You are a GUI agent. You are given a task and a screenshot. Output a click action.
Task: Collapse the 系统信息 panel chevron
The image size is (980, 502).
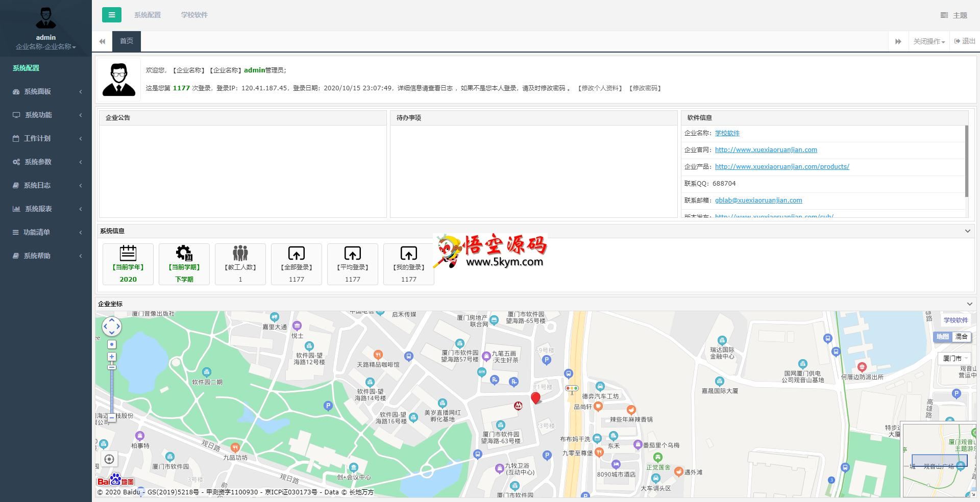[x=967, y=231]
